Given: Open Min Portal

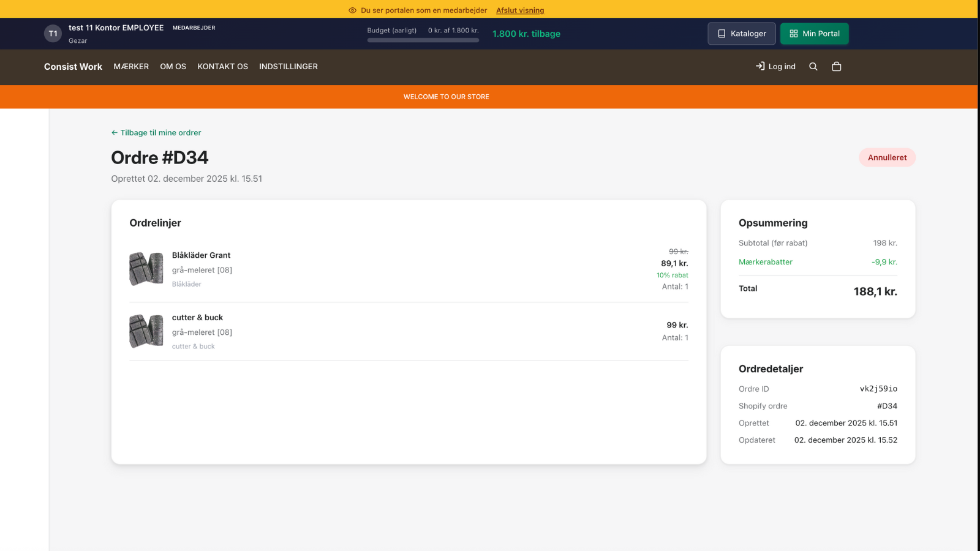Looking at the screenshot, I should [x=815, y=34].
